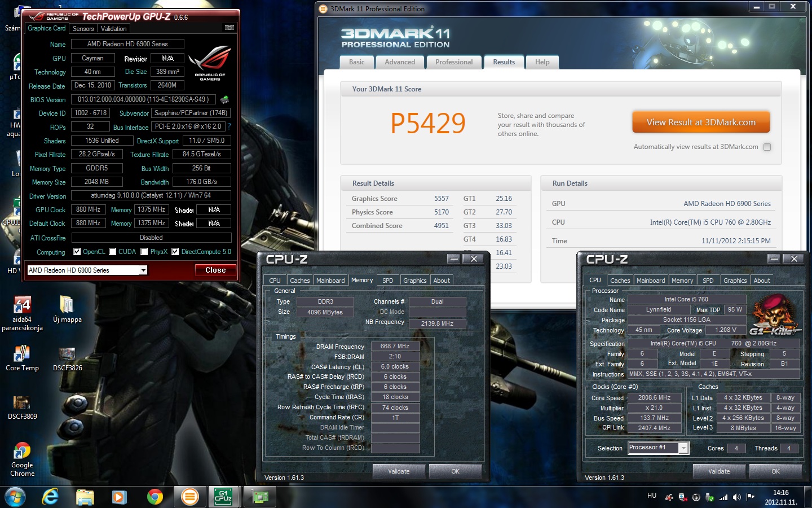812x508 pixels.
Task: Open the Google Chrome desktop shortcut
Action: pyautogui.click(x=22, y=459)
